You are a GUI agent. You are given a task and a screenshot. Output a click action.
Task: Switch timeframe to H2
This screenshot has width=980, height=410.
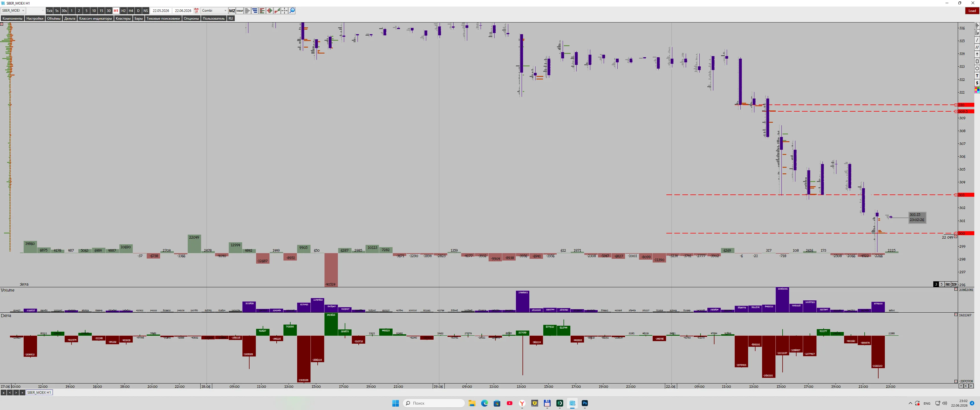point(124,11)
